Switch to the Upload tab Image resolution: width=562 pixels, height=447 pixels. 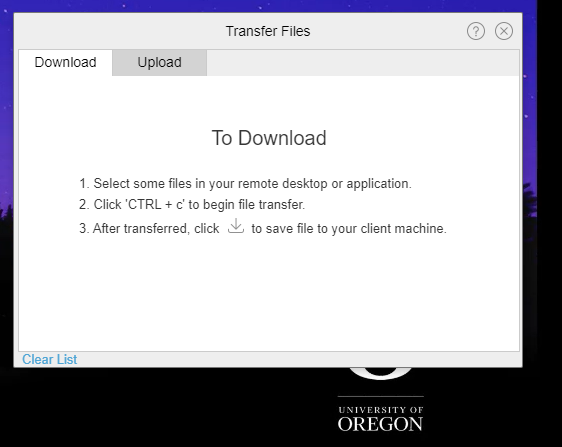(159, 62)
